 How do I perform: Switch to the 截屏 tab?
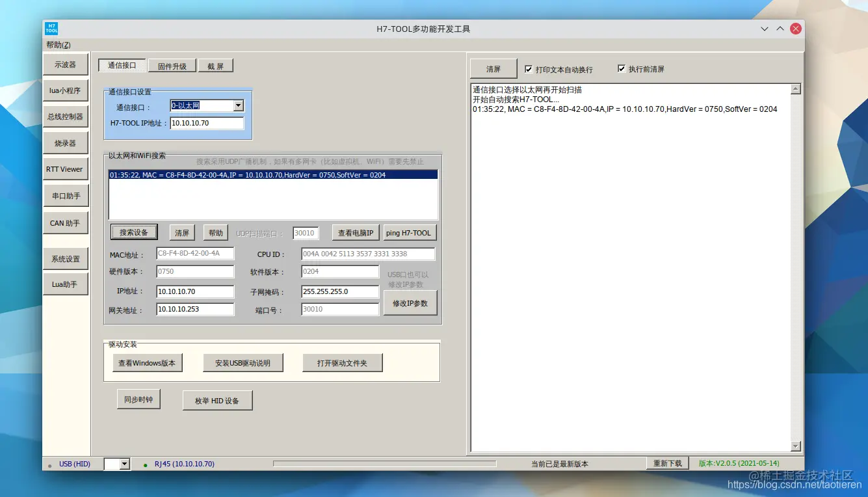[x=216, y=66]
